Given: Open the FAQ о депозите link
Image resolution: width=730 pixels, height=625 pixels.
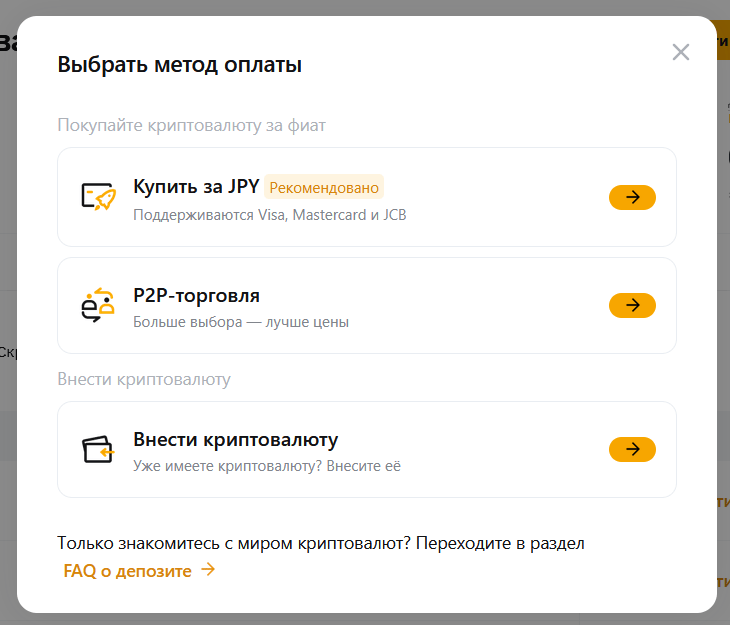Looking at the screenshot, I should (128, 571).
